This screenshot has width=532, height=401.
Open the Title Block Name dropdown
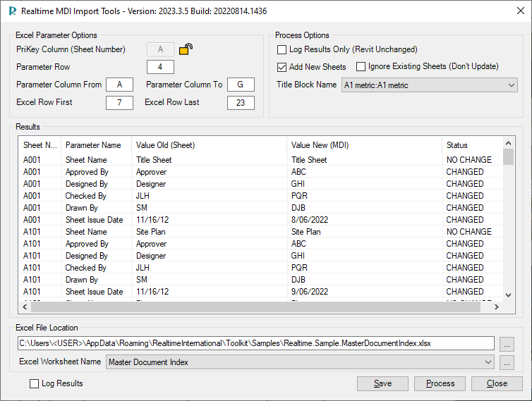(x=429, y=85)
